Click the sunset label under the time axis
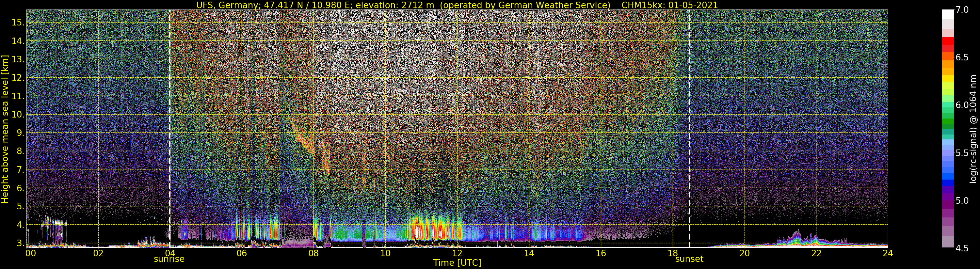 (689, 259)
